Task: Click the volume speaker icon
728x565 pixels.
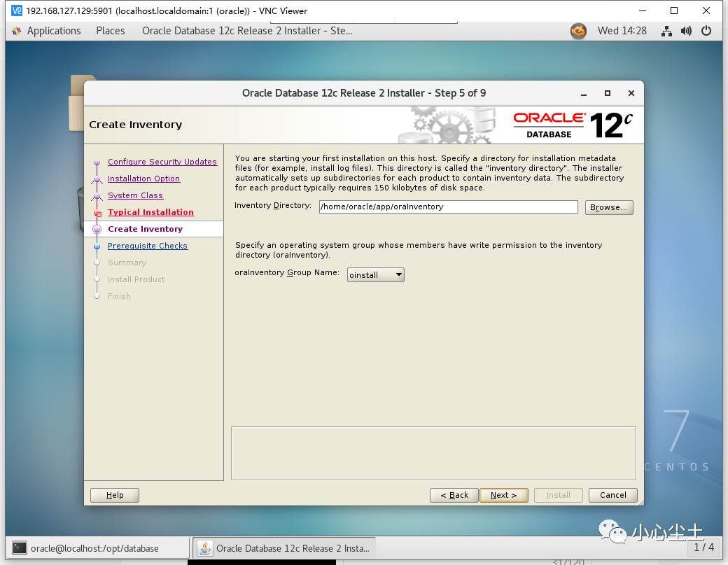Action: (x=686, y=31)
